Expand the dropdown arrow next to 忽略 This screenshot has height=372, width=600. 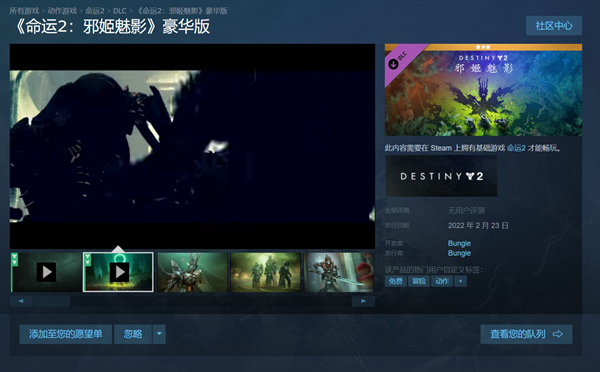[159, 334]
